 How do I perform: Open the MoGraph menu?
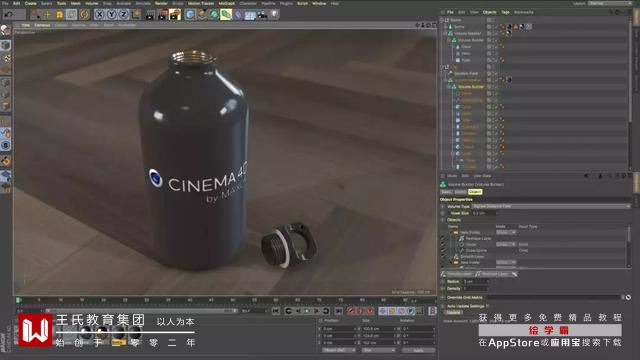click(x=227, y=3)
